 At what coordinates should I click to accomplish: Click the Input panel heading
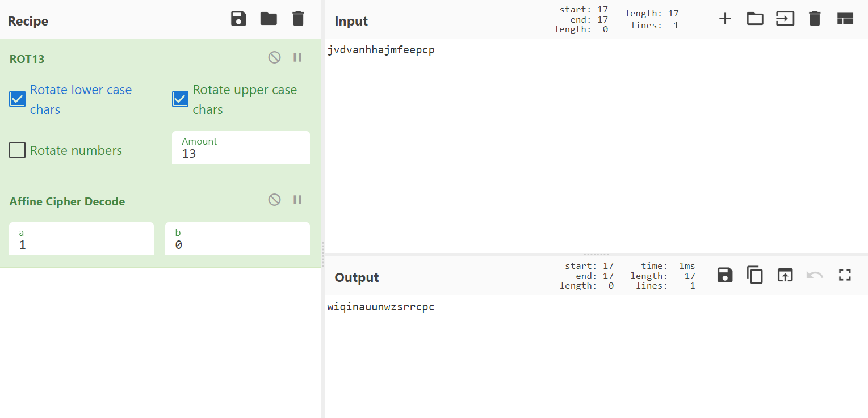351,21
